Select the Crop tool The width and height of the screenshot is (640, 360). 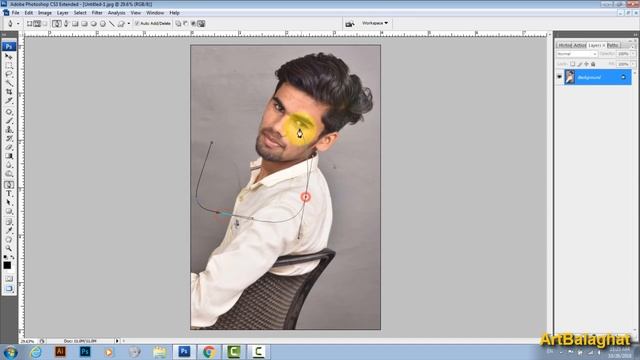coord(8,92)
